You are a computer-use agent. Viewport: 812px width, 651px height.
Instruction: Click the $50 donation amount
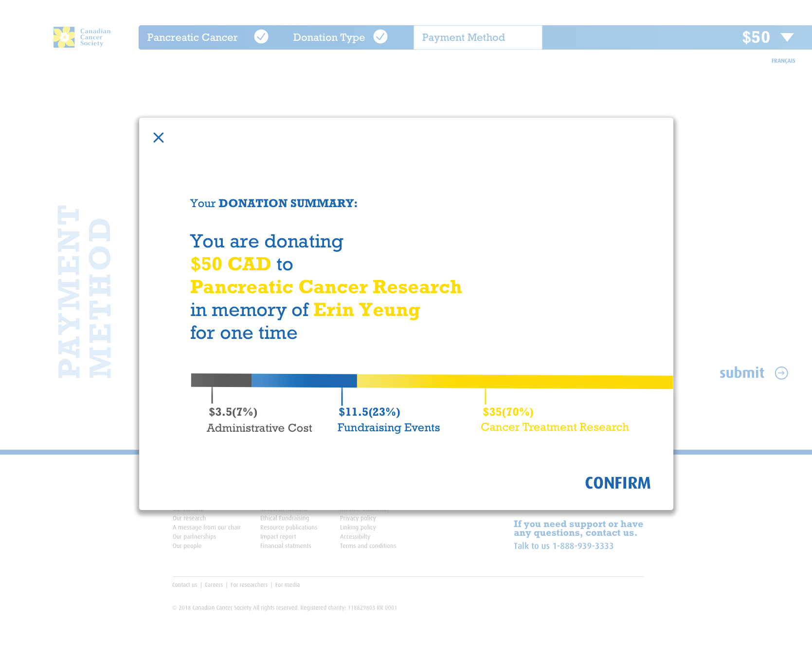click(756, 37)
